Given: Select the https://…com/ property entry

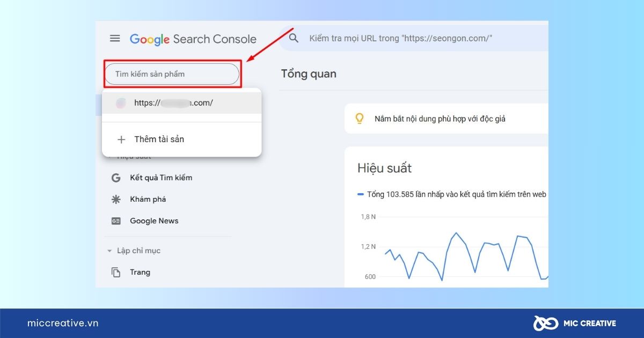Looking at the screenshot, I should [177, 103].
